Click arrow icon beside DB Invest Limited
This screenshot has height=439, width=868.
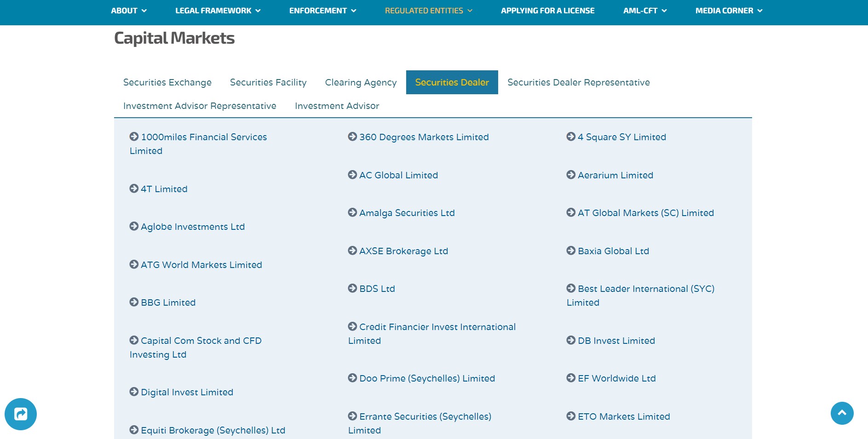pyautogui.click(x=571, y=340)
